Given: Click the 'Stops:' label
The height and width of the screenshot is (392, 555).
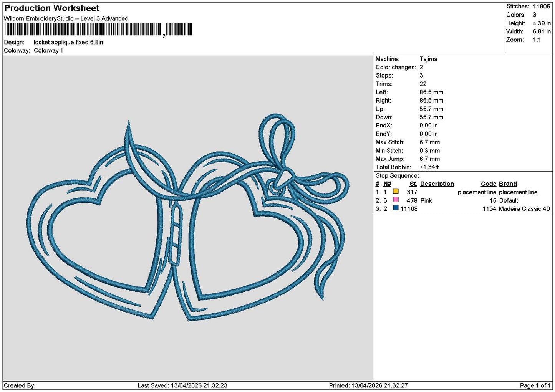Looking at the screenshot, I should (384, 76).
